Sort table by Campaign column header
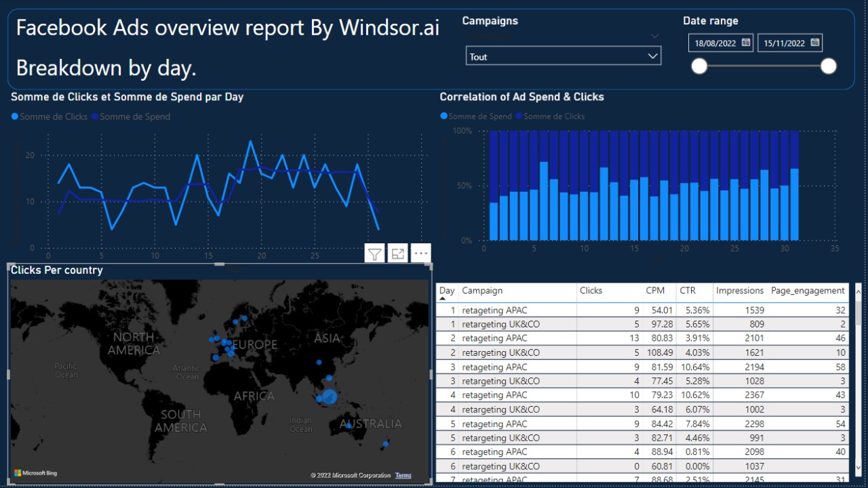The width and height of the screenshot is (868, 488). click(482, 290)
